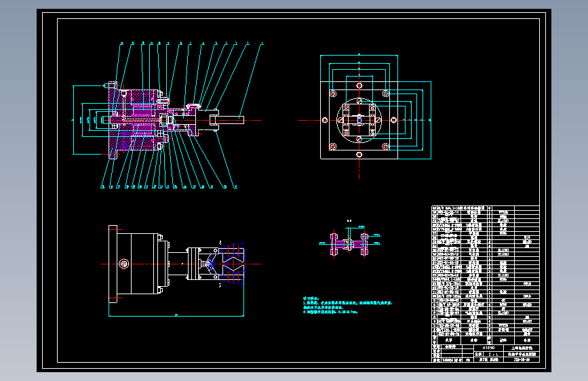Screen dimensions: 588x381
Task: Click the title block below the parts list
Action: [486, 354]
